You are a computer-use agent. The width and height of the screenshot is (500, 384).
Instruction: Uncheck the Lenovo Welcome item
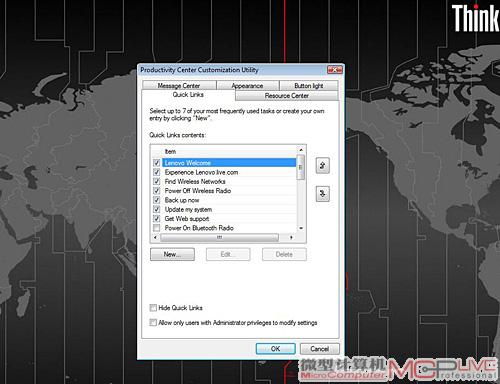pyautogui.click(x=156, y=163)
